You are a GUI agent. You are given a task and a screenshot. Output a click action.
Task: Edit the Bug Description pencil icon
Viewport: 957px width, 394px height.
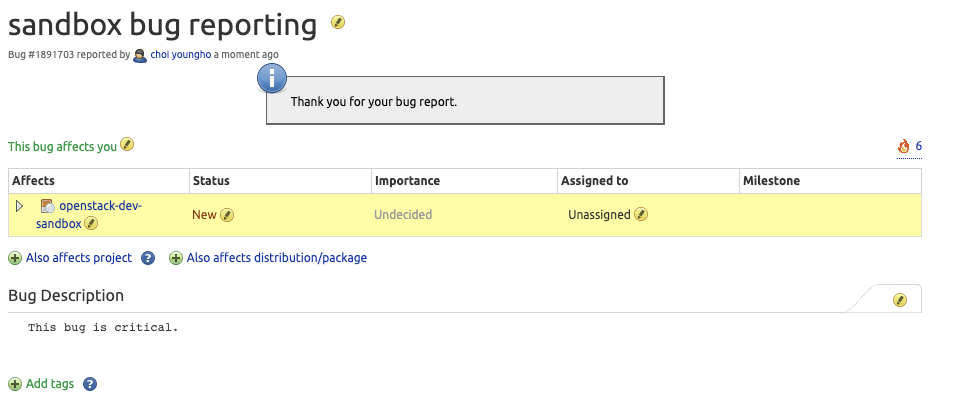900,300
